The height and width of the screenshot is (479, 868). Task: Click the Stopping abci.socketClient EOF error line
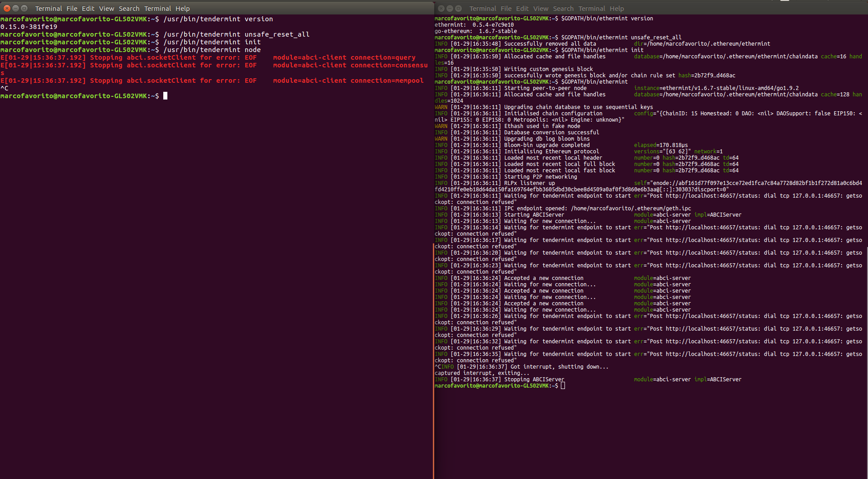tap(208, 57)
